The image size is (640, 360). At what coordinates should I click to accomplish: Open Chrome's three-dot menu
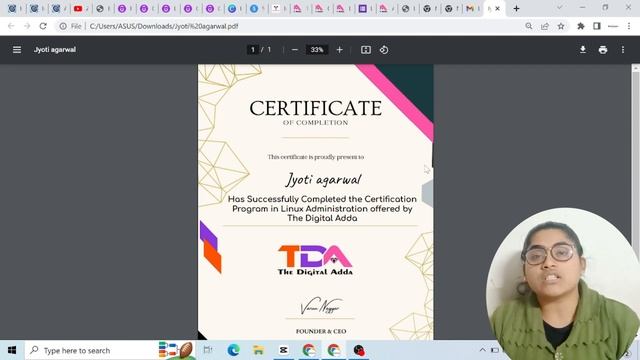click(629, 26)
